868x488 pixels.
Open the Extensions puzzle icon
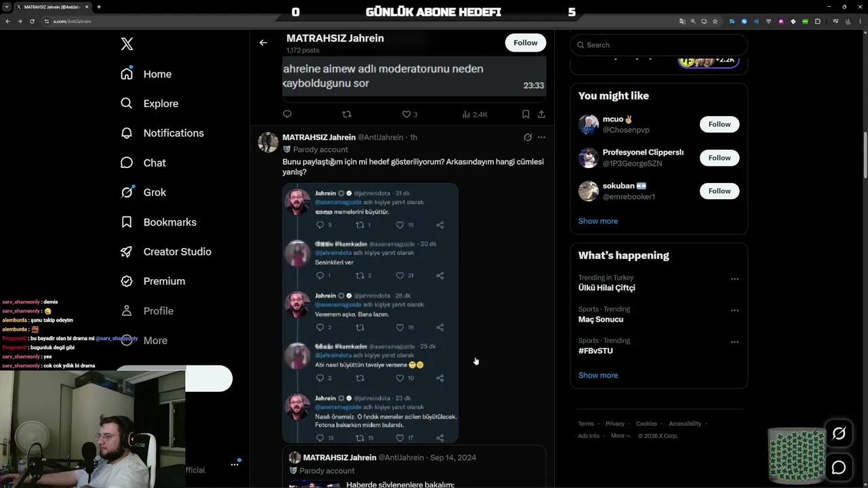tap(818, 21)
